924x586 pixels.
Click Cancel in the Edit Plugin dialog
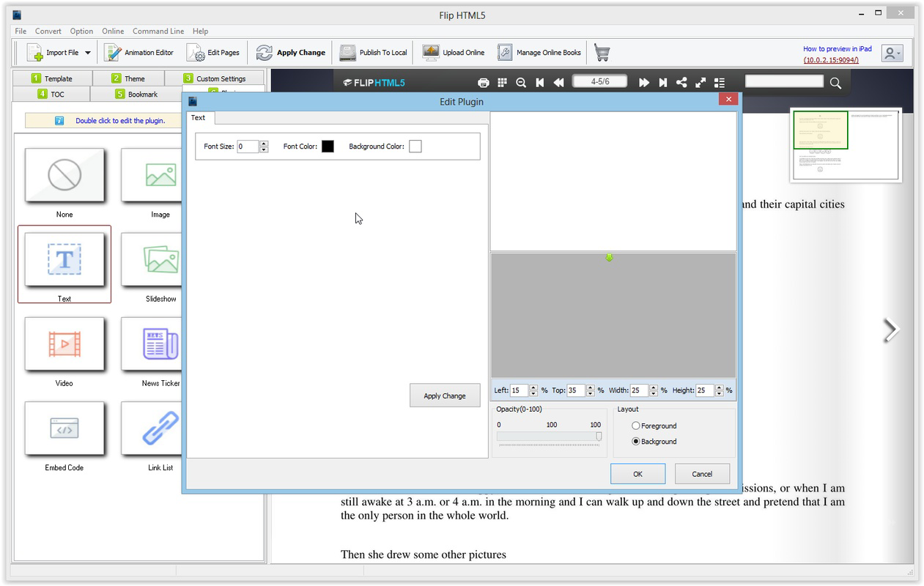[x=702, y=474]
